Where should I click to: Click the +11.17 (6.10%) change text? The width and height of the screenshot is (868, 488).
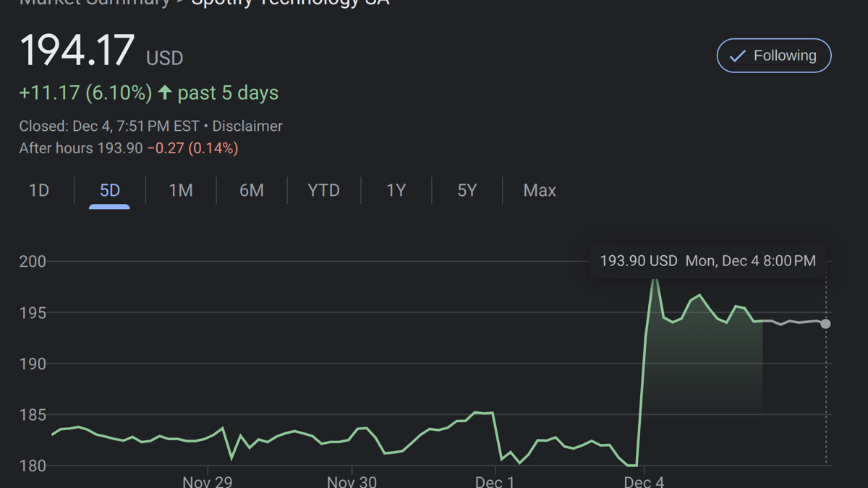[85, 93]
